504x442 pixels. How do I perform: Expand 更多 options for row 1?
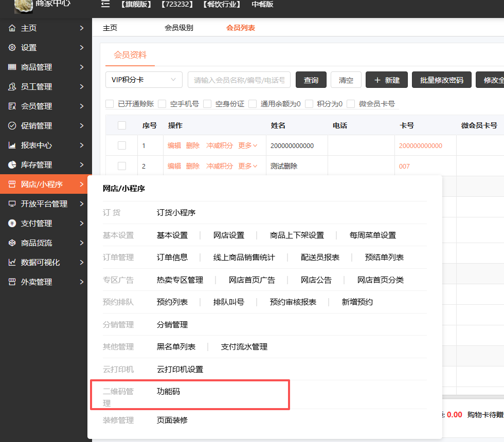click(x=247, y=145)
